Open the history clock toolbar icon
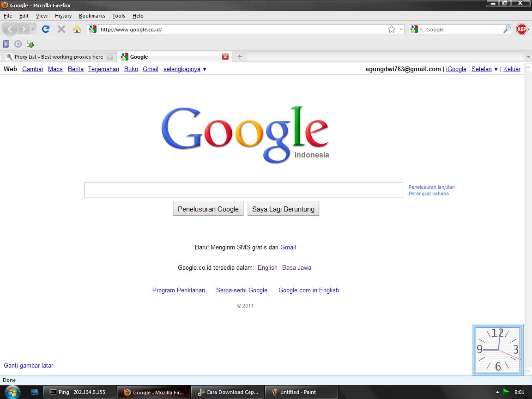The image size is (532, 399). (18, 44)
